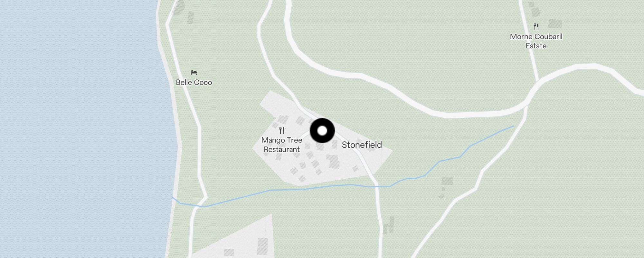
Task: Click the isolated building east of the stream
Action: (447, 181)
